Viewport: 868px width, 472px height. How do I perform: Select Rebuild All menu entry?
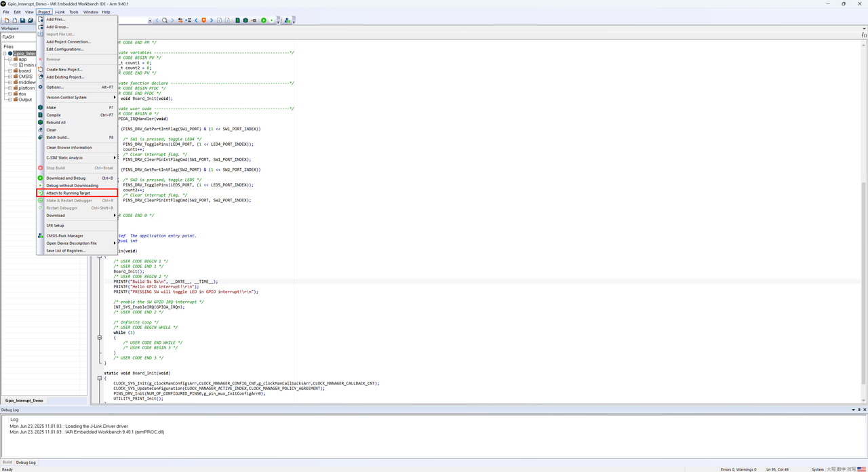click(77, 122)
